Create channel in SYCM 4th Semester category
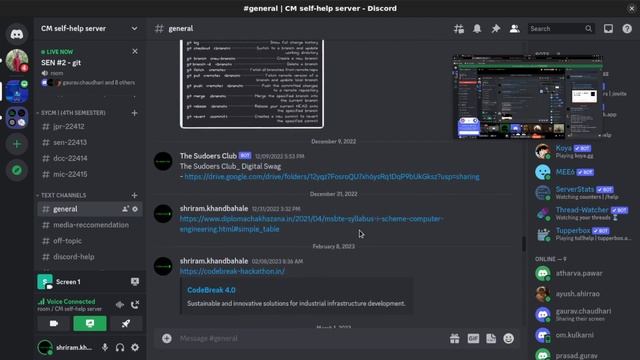 134,113
